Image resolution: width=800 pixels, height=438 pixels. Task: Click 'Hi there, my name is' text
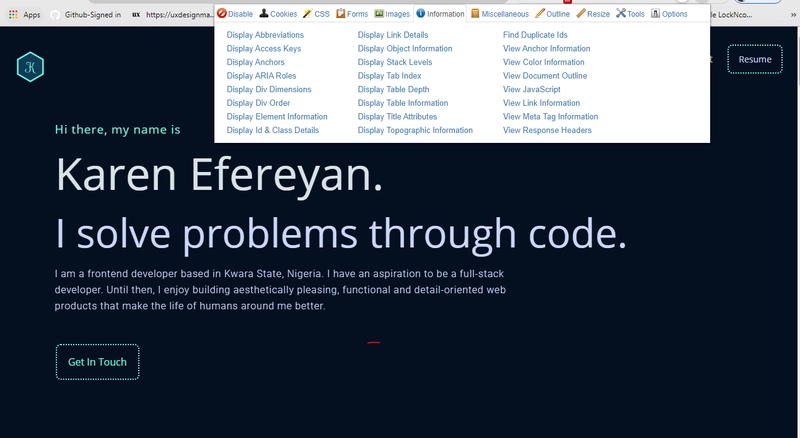117,130
